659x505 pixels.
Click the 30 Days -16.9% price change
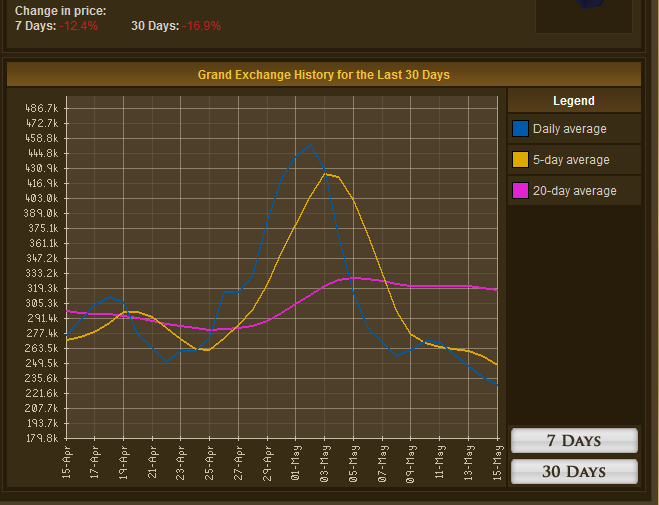(x=176, y=26)
